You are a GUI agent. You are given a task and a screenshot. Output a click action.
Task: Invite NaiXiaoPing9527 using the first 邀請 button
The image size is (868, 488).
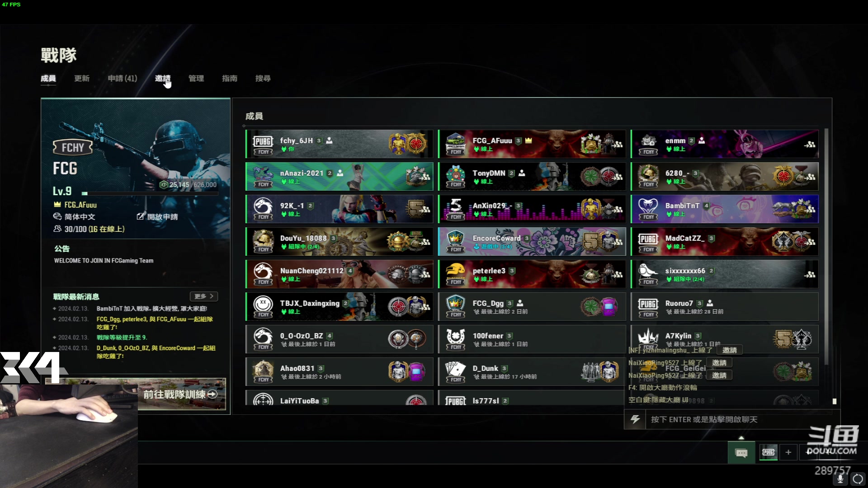(719, 363)
